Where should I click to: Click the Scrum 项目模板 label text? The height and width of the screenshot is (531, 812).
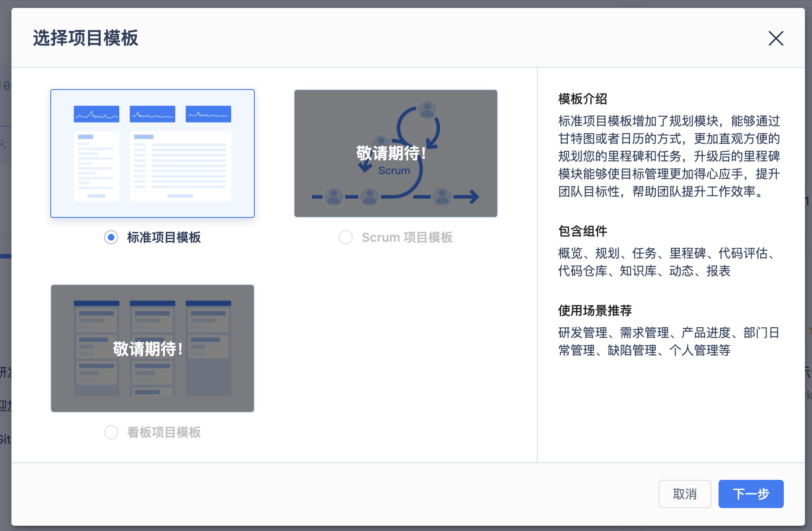click(x=407, y=237)
